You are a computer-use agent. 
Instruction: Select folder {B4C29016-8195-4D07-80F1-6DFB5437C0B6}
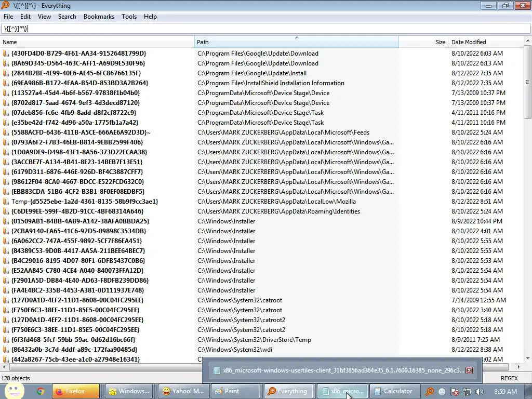pos(78,260)
